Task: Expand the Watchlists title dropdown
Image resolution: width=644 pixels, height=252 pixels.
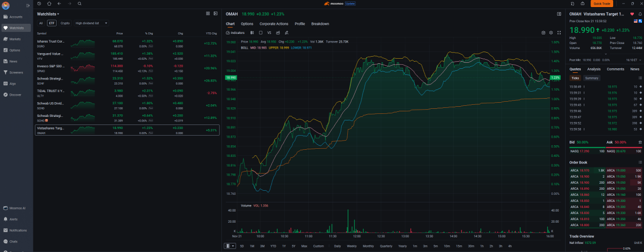Action: 48,14
